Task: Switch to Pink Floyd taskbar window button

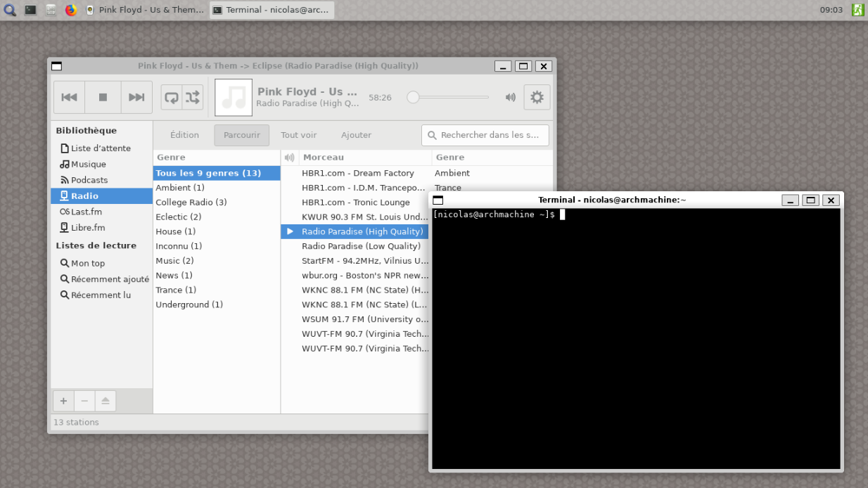Action: tap(144, 10)
